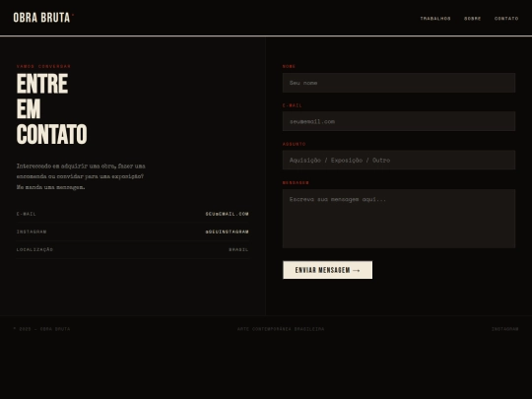Click the Mensagem text area
532x399 pixels.
[399, 219]
